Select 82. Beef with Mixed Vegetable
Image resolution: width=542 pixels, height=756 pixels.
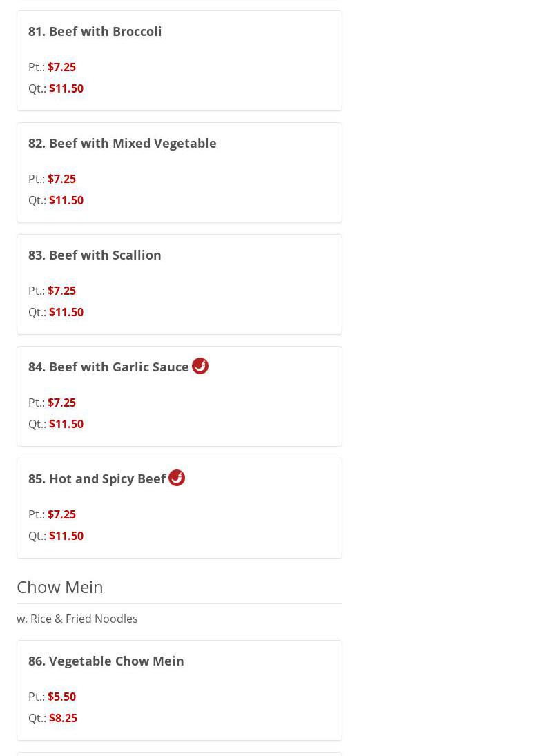(122, 143)
